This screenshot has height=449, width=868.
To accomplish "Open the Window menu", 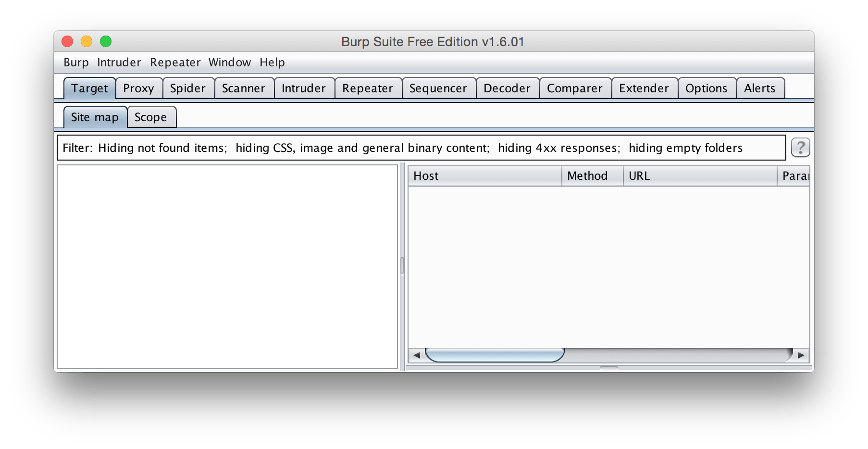I will click(229, 62).
